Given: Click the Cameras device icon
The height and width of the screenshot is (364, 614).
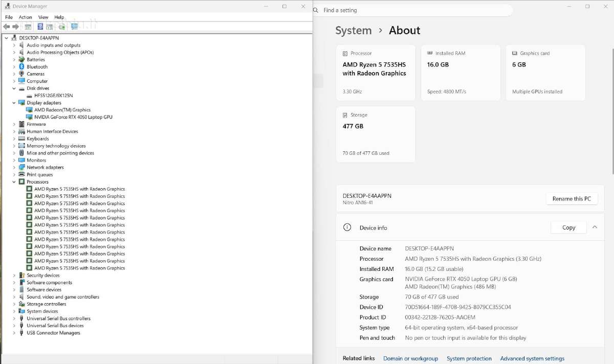Looking at the screenshot, I should [21, 74].
